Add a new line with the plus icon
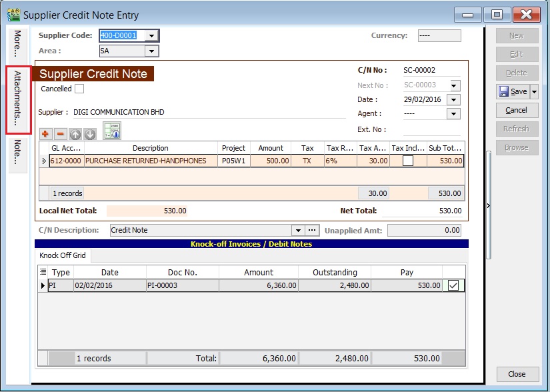 point(45,133)
